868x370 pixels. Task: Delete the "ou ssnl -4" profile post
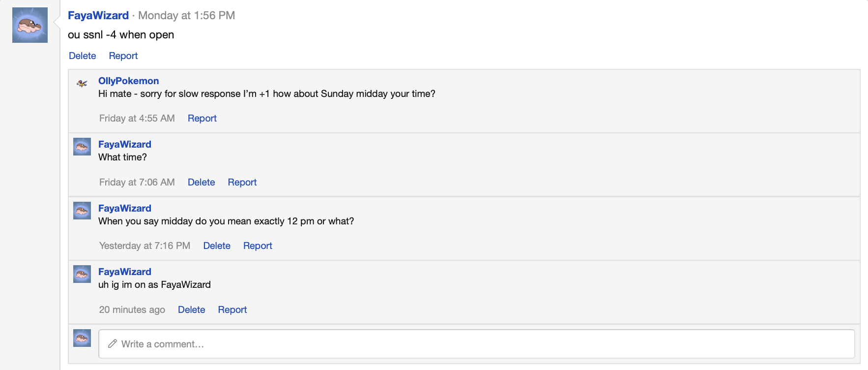(82, 56)
